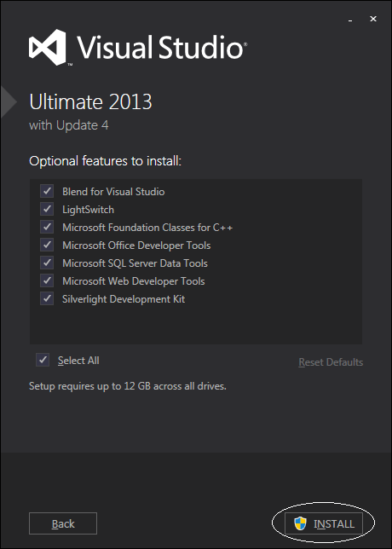This screenshot has width=392, height=549.
Task: Toggle Microsoft Foundation Classes for C++ checkbox
Action: (x=47, y=228)
